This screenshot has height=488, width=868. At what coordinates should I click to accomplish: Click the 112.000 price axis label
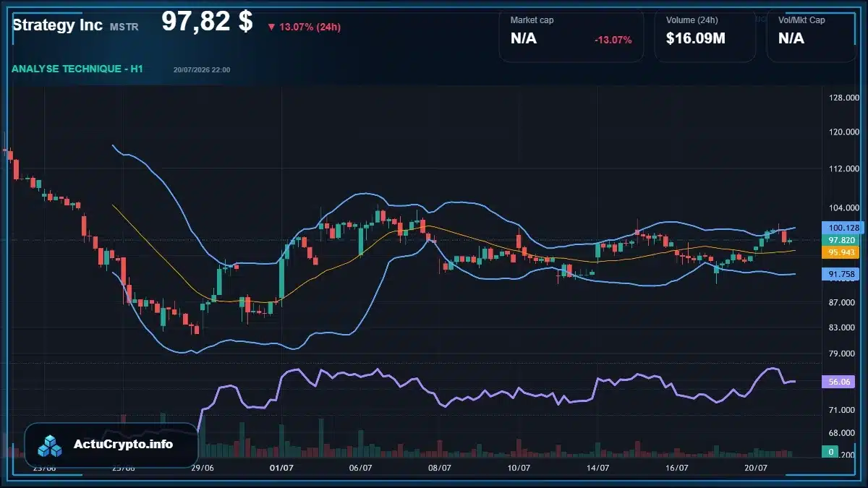843,168
